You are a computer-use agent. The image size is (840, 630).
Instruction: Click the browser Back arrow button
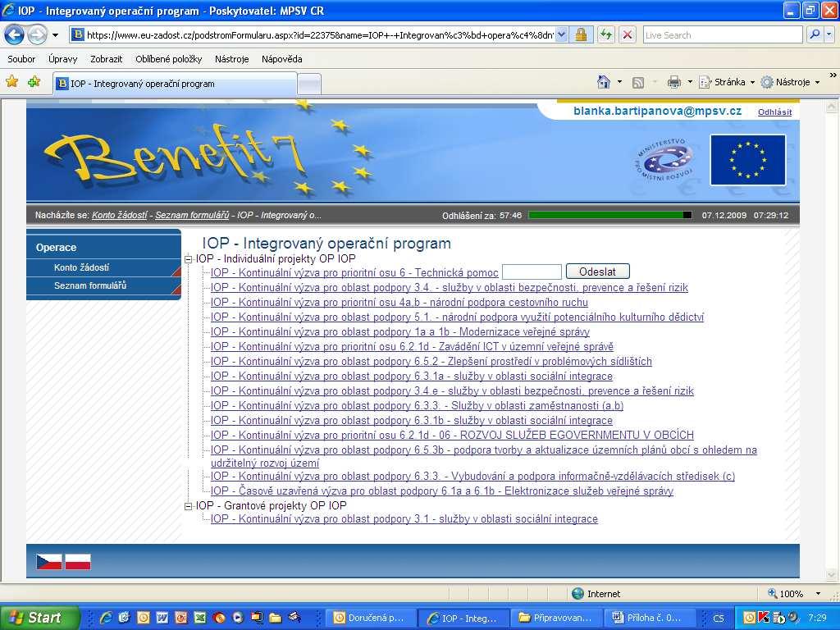pyautogui.click(x=14, y=35)
